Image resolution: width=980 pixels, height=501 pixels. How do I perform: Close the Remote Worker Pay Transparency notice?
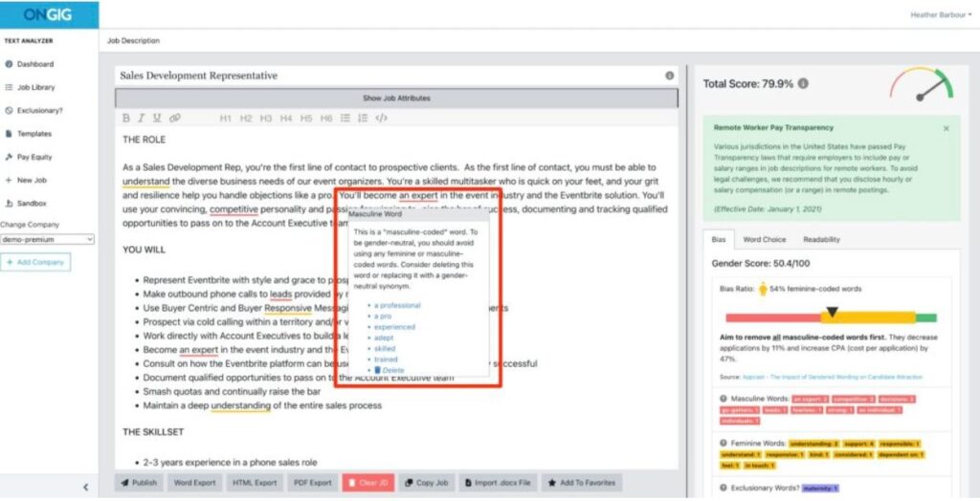coord(947,128)
